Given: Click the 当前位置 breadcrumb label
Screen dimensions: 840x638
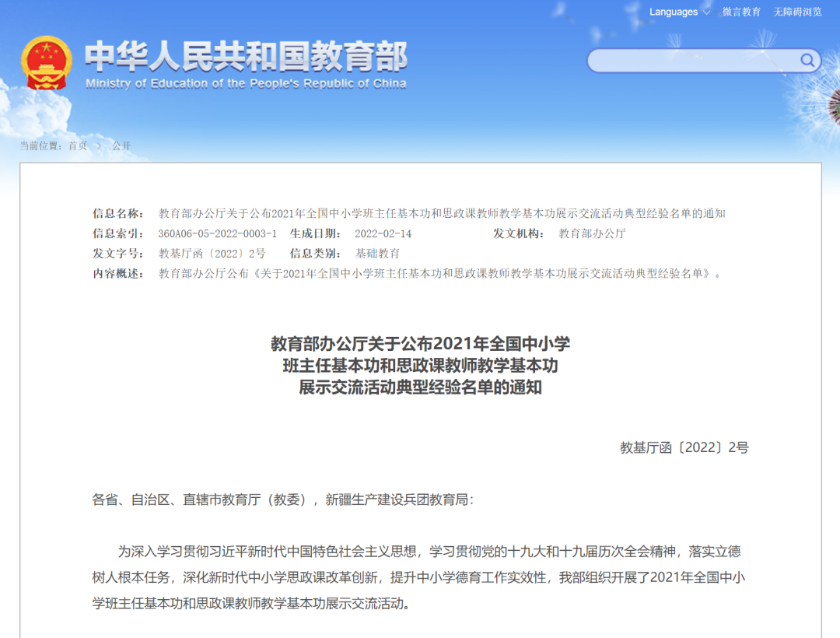Looking at the screenshot, I should pyautogui.click(x=42, y=145).
